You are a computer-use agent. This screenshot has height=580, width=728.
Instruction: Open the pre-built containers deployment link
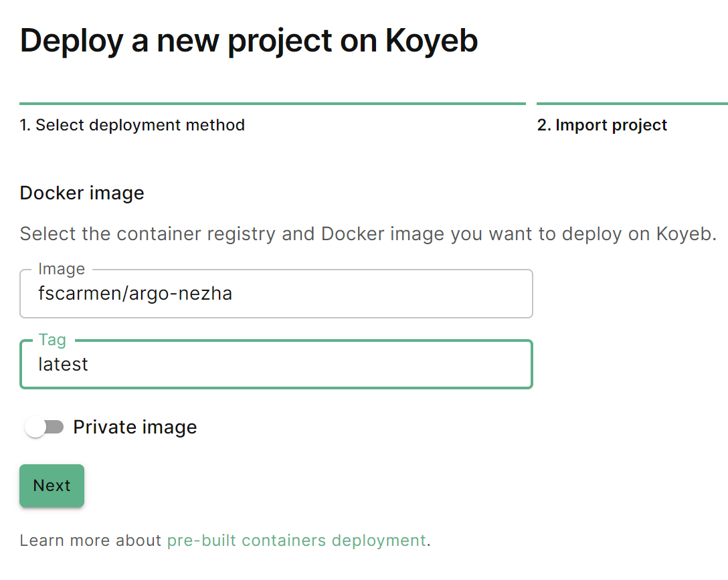pos(296,541)
